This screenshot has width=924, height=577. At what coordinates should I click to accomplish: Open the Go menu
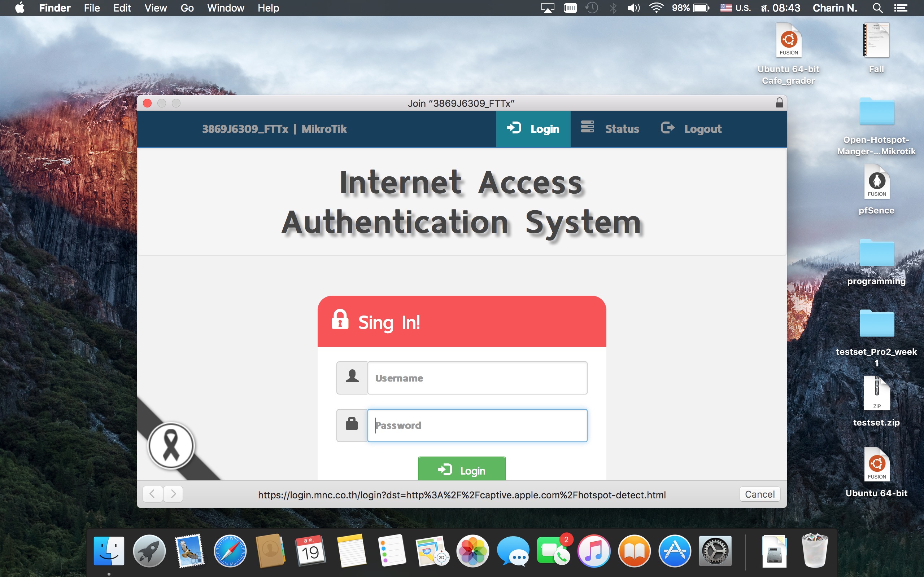187,8
